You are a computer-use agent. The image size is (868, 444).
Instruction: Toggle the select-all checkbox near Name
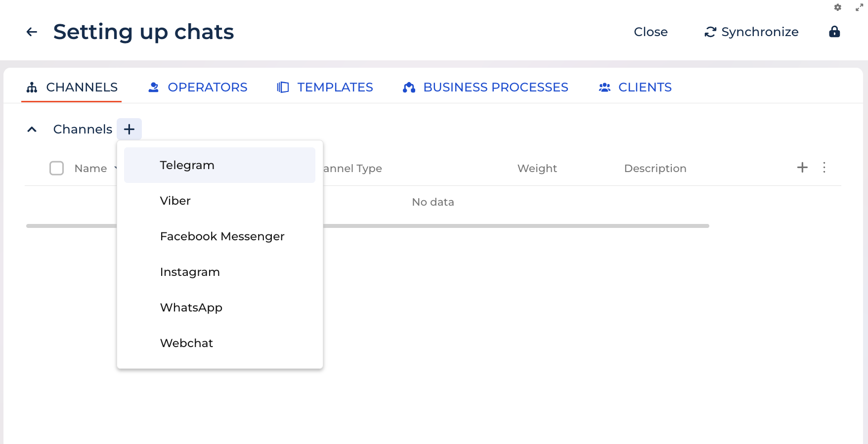pyautogui.click(x=57, y=169)
